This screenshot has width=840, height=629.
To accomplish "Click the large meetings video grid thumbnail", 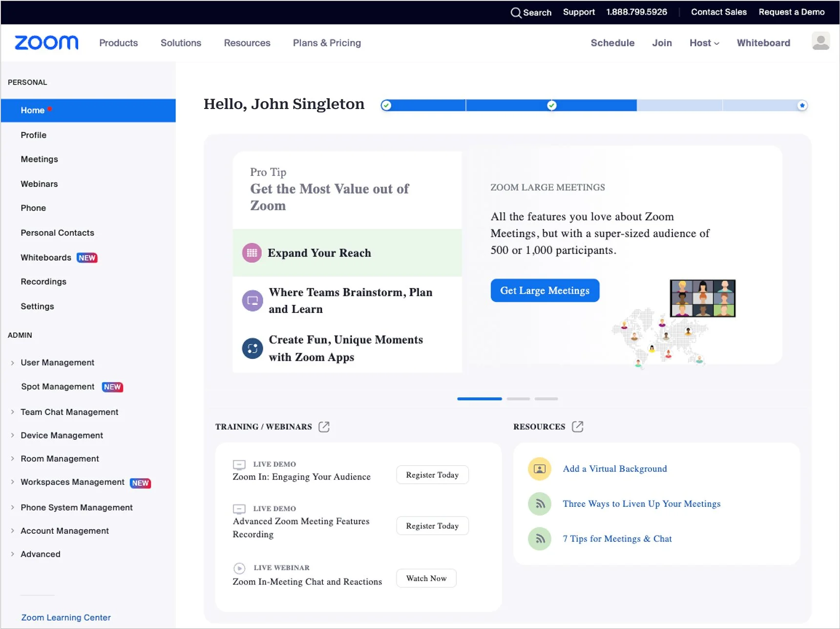I will (x=703, y=298).
